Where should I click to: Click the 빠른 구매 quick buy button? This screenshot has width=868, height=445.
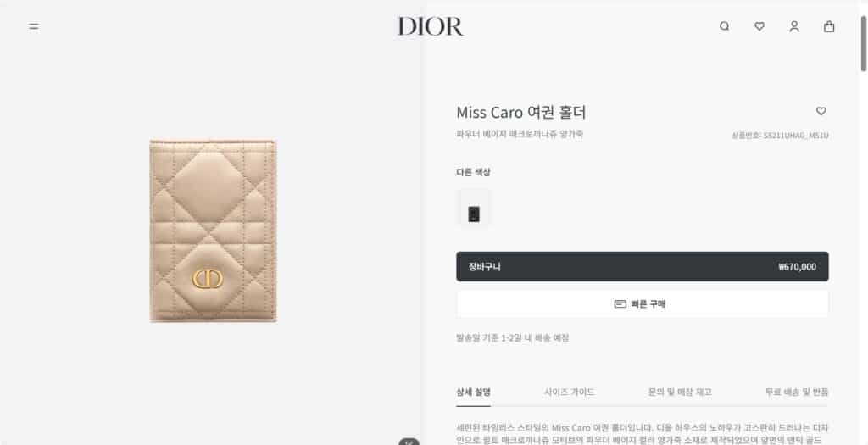click(643, 303)
